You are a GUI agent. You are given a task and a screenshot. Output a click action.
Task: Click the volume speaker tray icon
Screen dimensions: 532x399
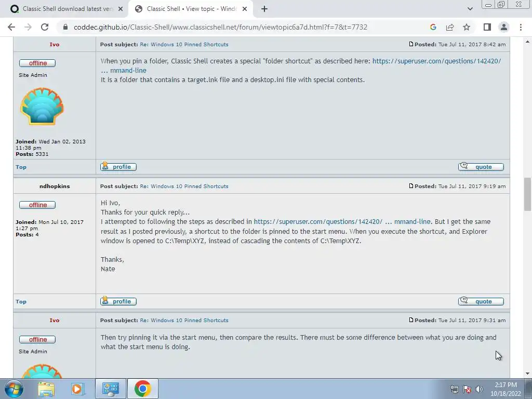[479, 390]
